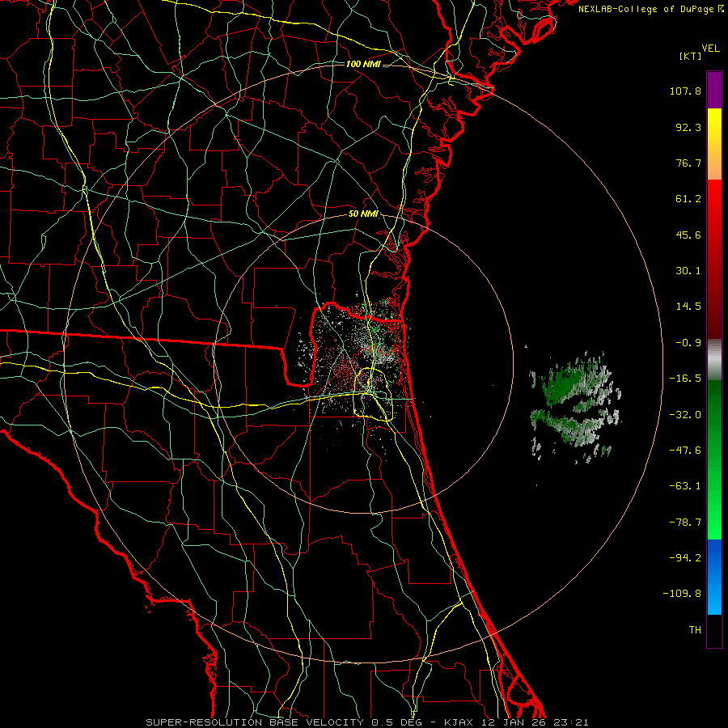Image resolution: width=728 pixels, height=728 pixels.
Task: Select the -0.9 value on velocity scale
Action: 688,343
